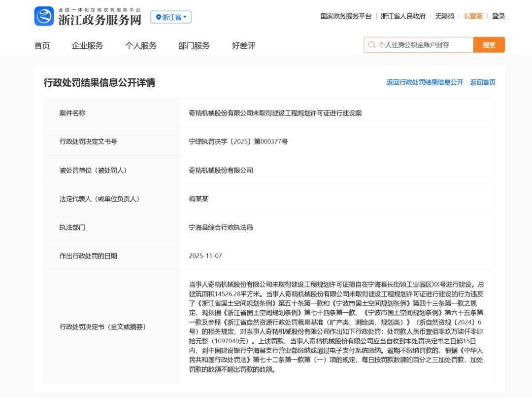
Task: Select enforcement department 宁海县综合行政执法局
Action: click(221, 227)
